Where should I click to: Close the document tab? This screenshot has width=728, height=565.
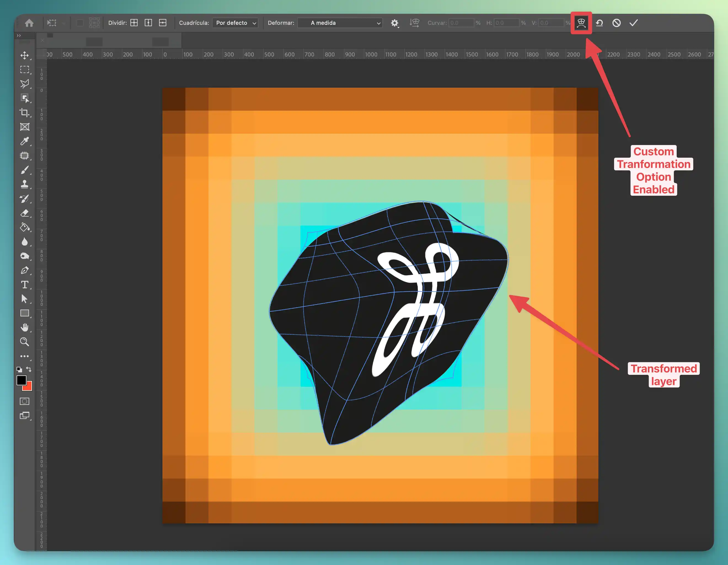(x=42, y=40)
